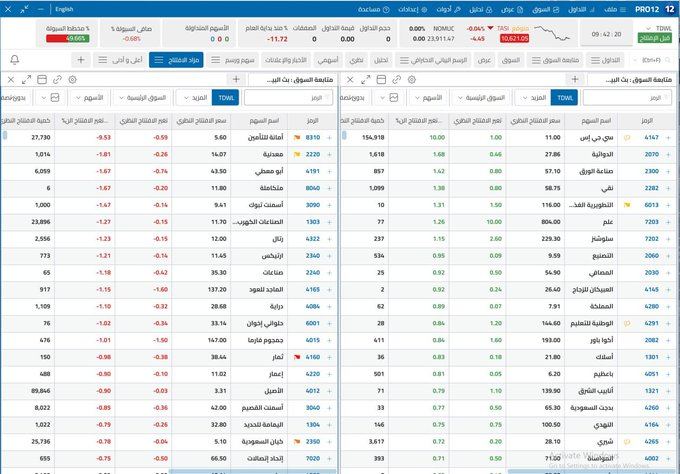Open the comment icon beside symbol 4265
This screenshot has width=680, height=474.
[627, 442]
